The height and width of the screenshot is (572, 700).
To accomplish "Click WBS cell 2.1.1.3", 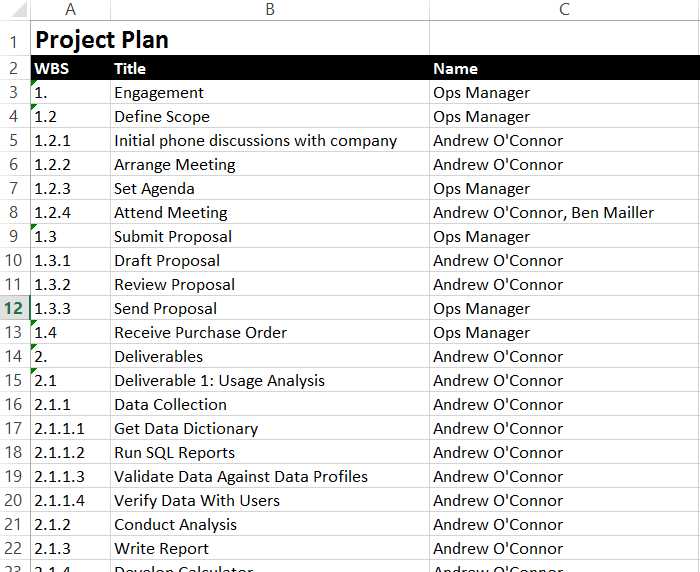I will pyautogui.click(x=71, y=476).
